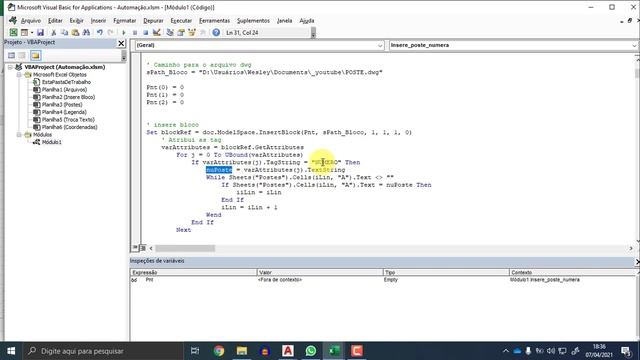The image size is (640, 360).
Task: Open the Exibir menu
Action: [76, 21]
